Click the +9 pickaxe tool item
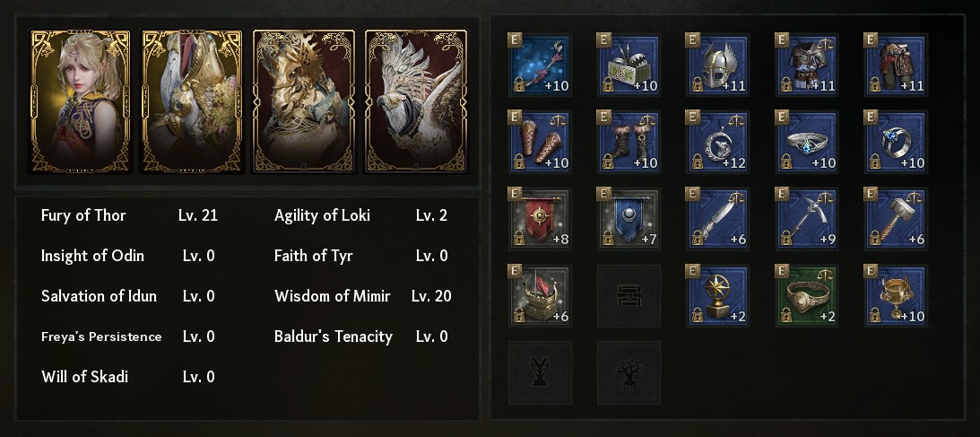Image resolution: width=980 pixels, height=437 pixels. coord(807,219)
